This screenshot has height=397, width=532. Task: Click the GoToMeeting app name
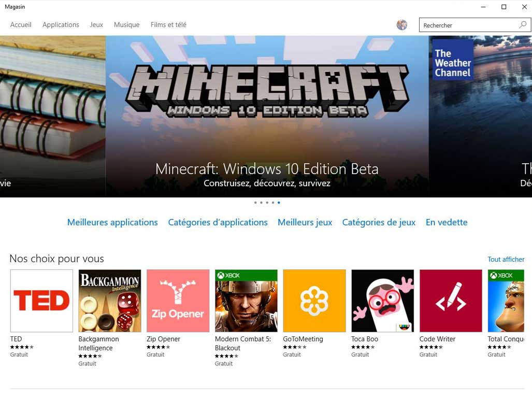(303, 339)
